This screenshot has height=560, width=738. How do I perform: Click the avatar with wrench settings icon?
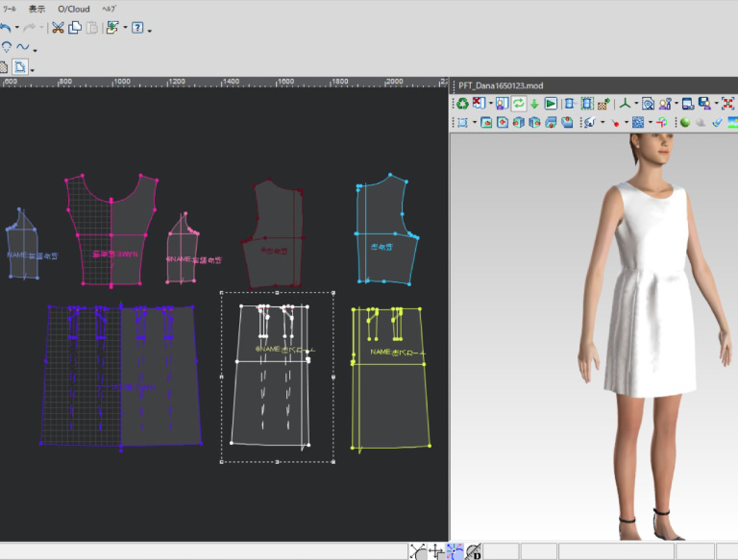click(x=665, y=103)
